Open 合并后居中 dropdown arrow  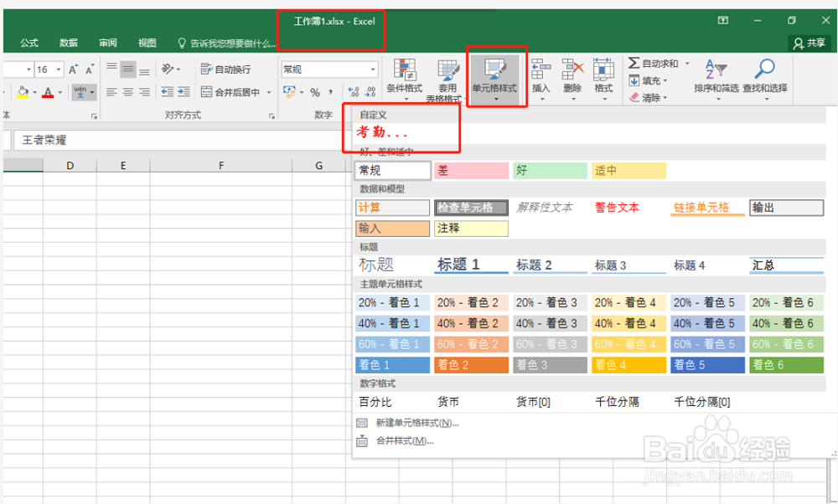(269, 92)
